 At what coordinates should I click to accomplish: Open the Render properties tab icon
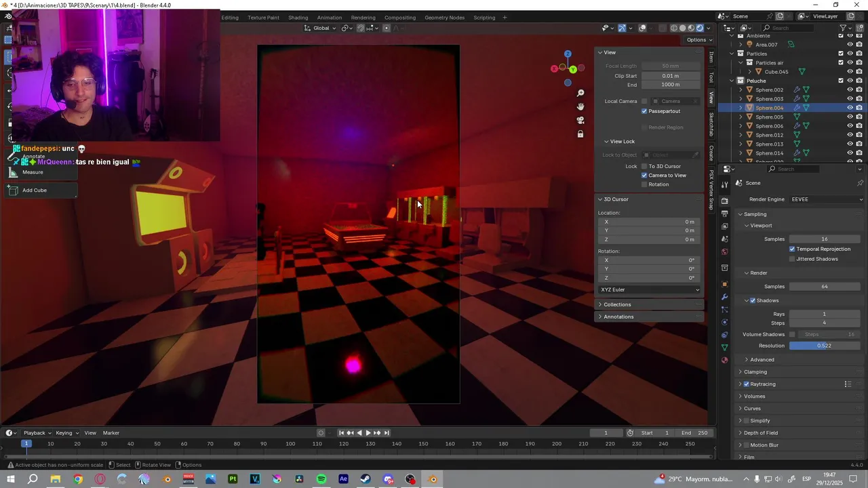tap(724, 201)
